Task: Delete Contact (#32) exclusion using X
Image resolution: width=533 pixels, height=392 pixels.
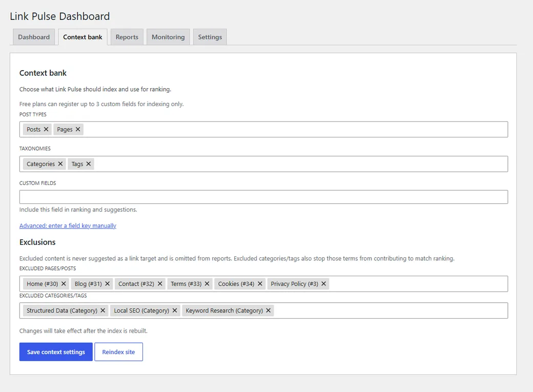Action: (160, 283)
